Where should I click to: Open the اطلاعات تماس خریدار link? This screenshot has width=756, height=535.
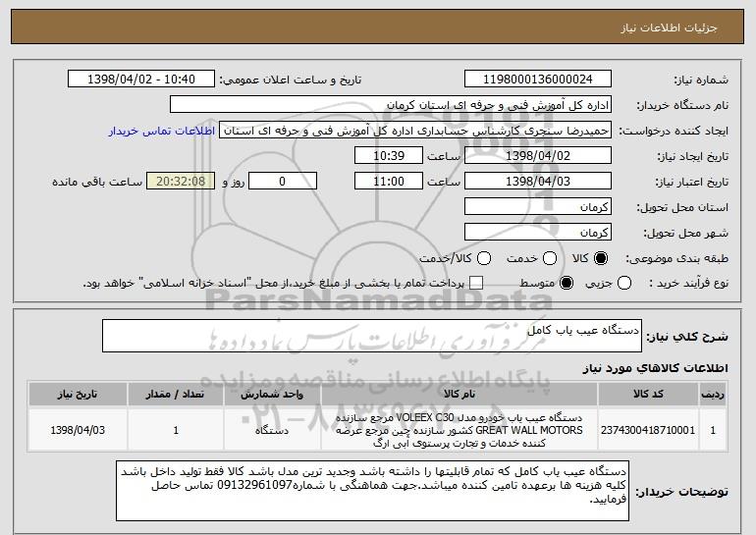point(162,132)
